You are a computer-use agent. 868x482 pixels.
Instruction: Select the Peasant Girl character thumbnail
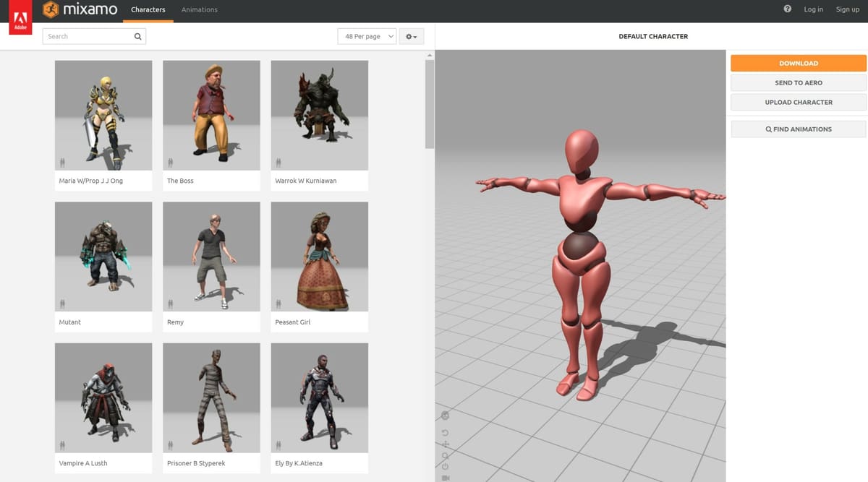(320, 257)
